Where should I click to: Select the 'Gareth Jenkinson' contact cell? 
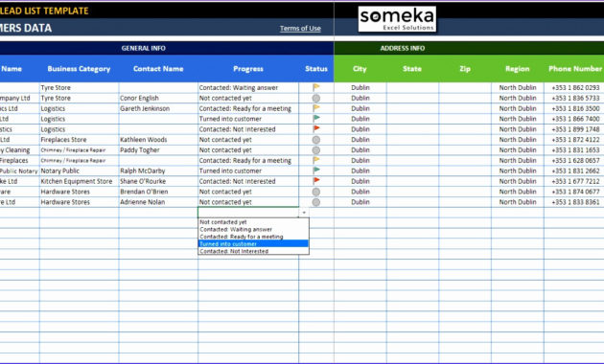pyautogui.click(x=158, y=108)
